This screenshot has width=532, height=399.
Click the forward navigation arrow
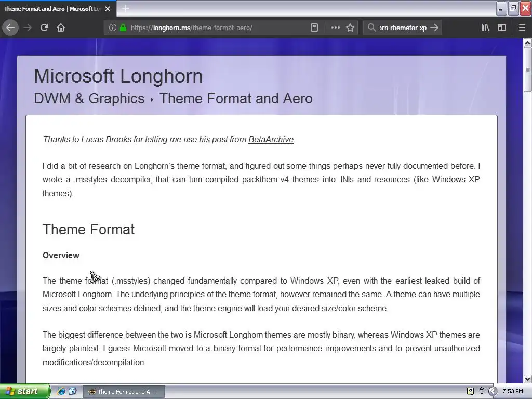(28, 28)
